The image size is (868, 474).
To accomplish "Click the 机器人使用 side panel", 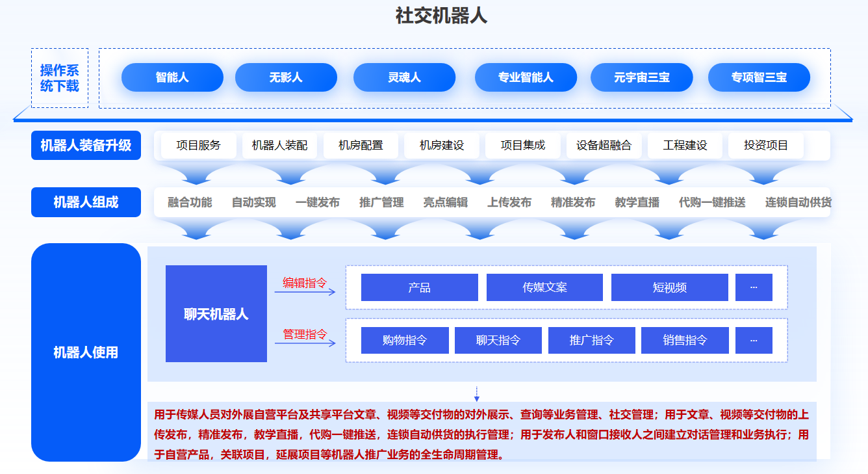I will point(86,352).
